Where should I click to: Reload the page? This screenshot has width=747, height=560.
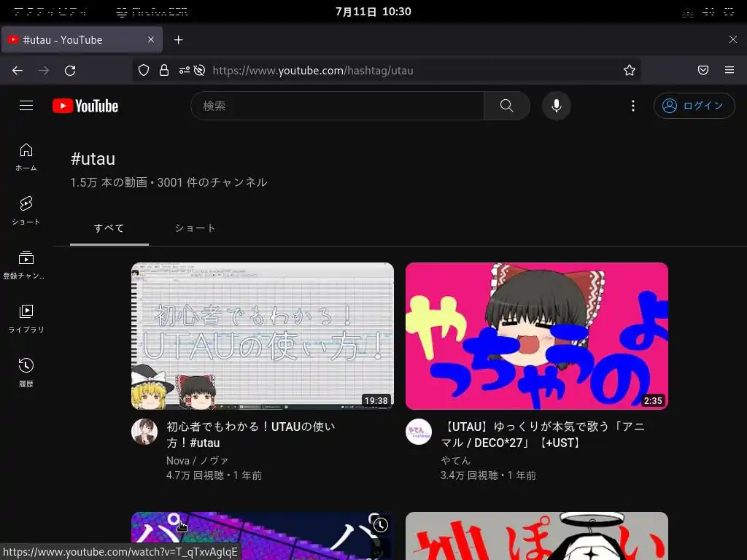point(70,71)
